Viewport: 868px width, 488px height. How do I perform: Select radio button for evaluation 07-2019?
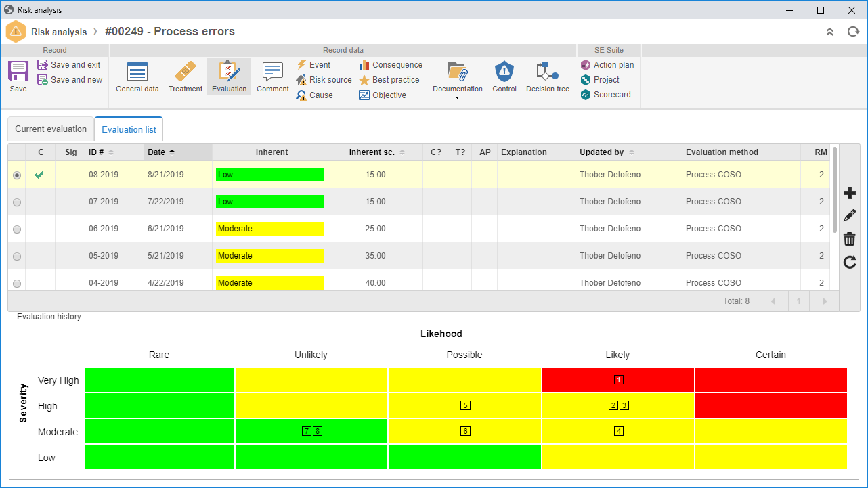pos(17,202)
